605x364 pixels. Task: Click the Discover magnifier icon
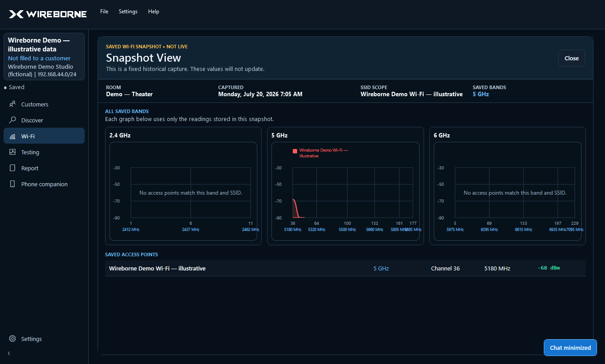[x=12, y=120]
